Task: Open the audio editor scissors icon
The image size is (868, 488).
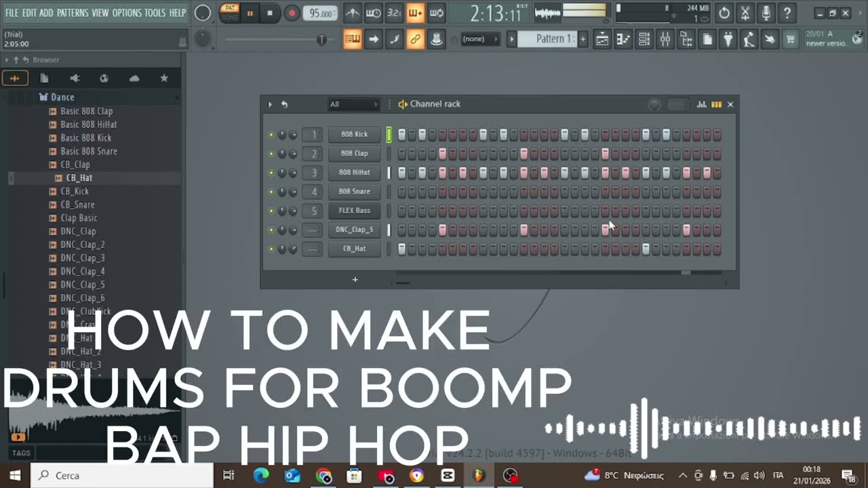Action: point(745,13)
